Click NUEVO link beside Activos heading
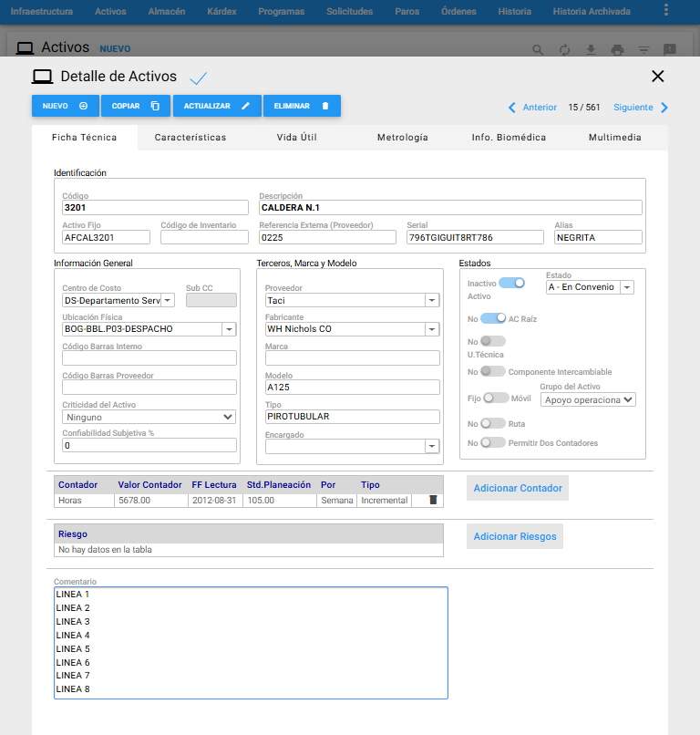The image size is (700, 735). 115,48
